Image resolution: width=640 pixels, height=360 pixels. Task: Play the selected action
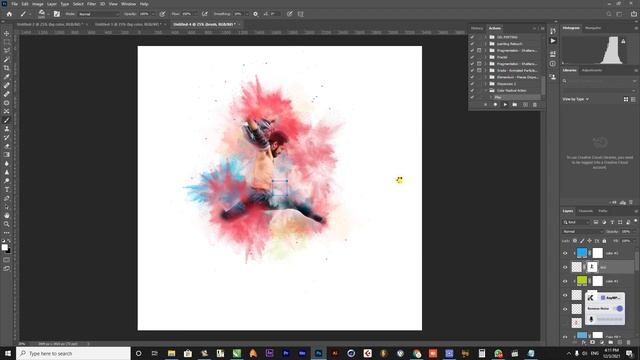click(505, 105)
